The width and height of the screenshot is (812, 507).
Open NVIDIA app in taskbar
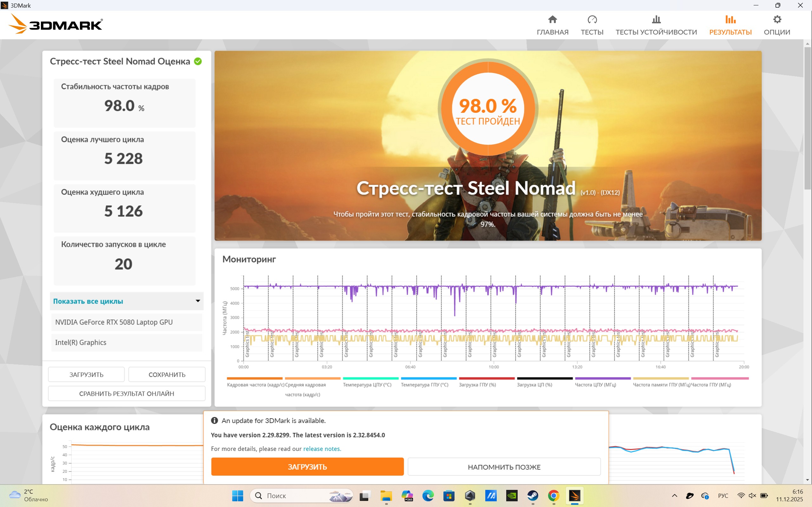(x=512, y=495)
